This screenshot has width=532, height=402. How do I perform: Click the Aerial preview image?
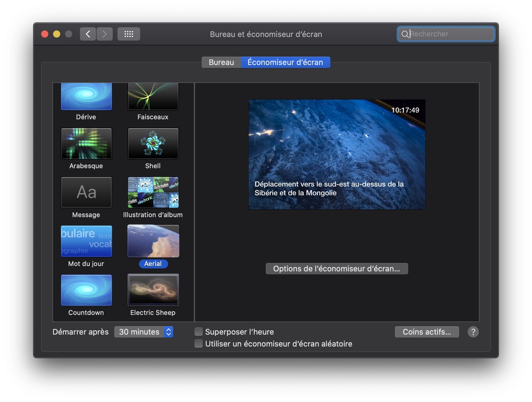click(x=337, y=154)
